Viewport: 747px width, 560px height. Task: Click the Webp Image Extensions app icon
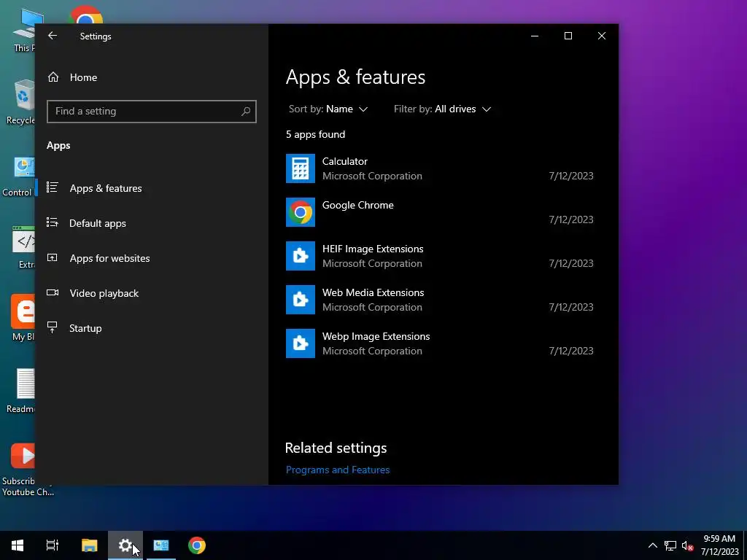pos(300,343)
